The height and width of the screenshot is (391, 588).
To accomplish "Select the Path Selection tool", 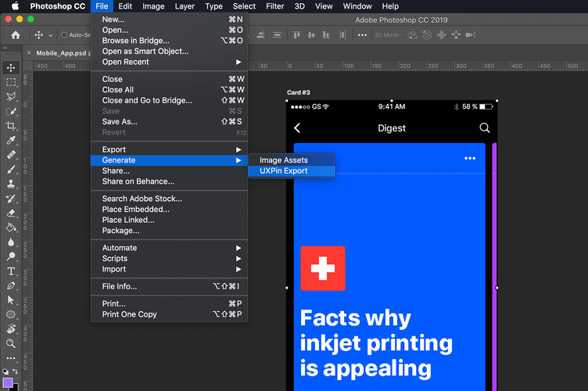I will (x=11, y=300).
